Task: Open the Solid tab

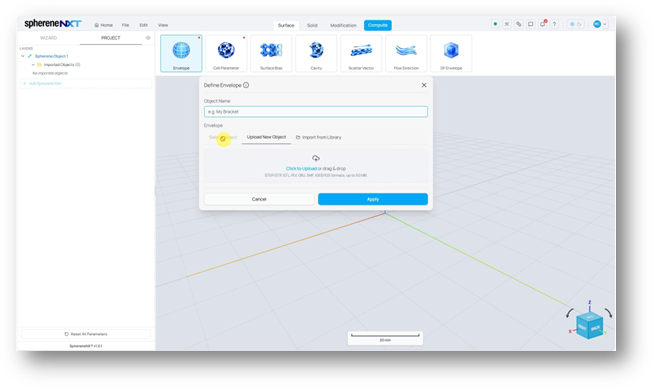Action: [x=312, y=25]
